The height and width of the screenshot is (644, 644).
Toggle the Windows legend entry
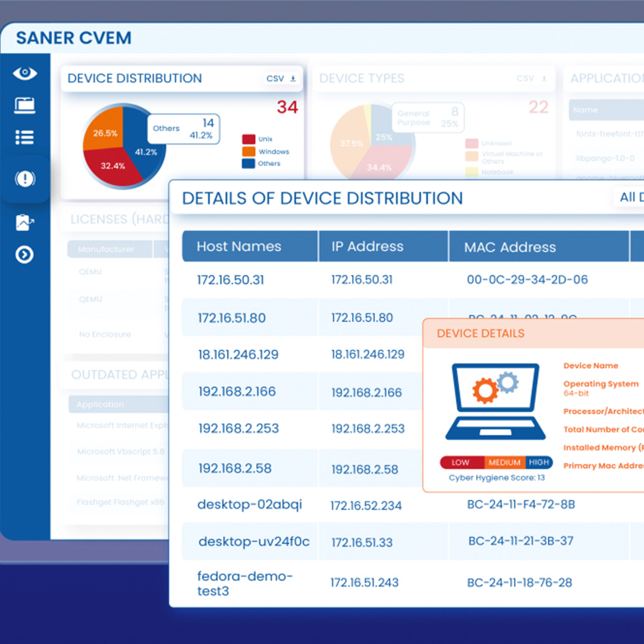pyautogui.click(x=265, y=152)
